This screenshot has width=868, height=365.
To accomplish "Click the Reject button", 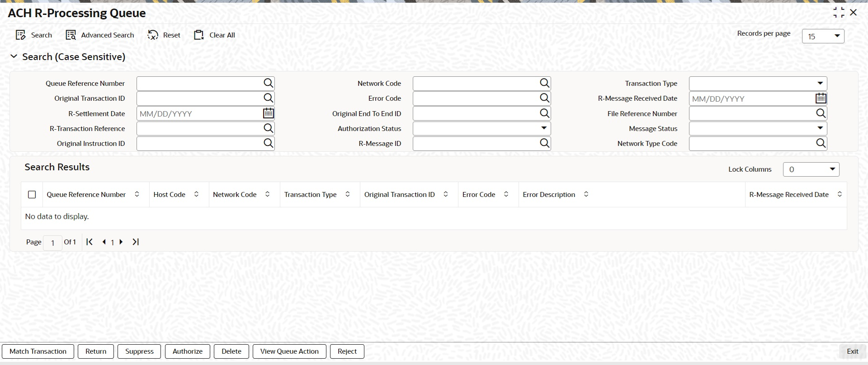I will tap(347, 351).
